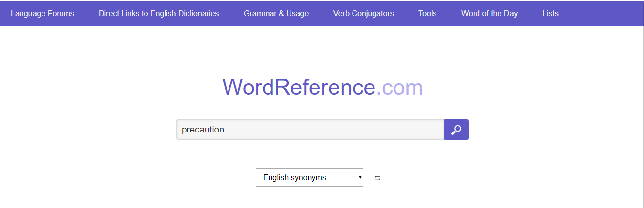Open the Lists menu
The width and height of the screenshot is (644, 208).
pyautogui.click(x=550, y=14)
